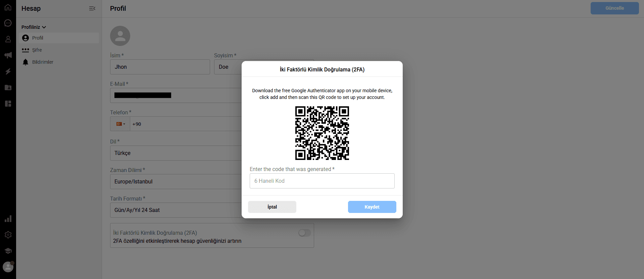Viewport: 644px width, 279px height.
Task: Click the 2FA QR code image
Action: pyautogui.click(x=322, y=133)
